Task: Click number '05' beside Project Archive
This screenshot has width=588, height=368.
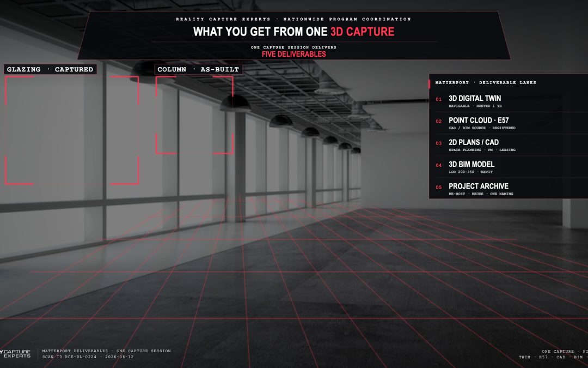Action: (x=438, y=188)
